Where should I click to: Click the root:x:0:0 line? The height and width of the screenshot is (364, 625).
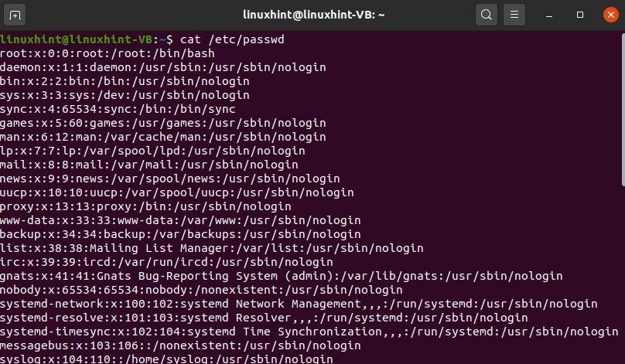point(107,53)
